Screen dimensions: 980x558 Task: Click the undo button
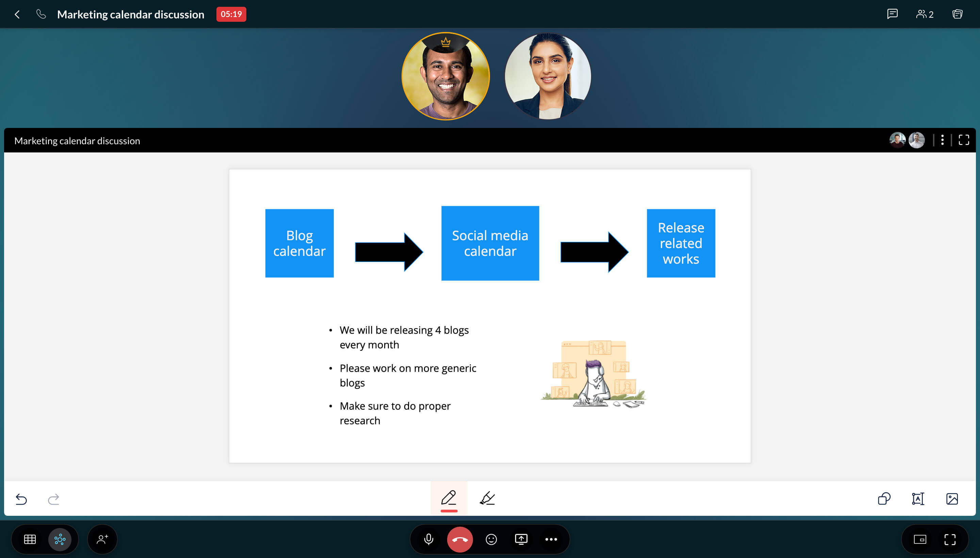click(21, 498)
